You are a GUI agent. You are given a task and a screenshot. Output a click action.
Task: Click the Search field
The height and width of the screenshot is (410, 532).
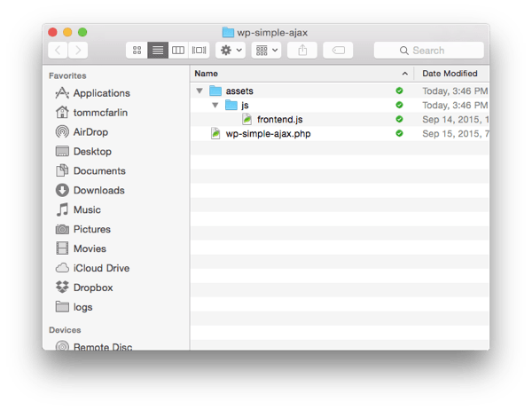click(x=428, y=51)
